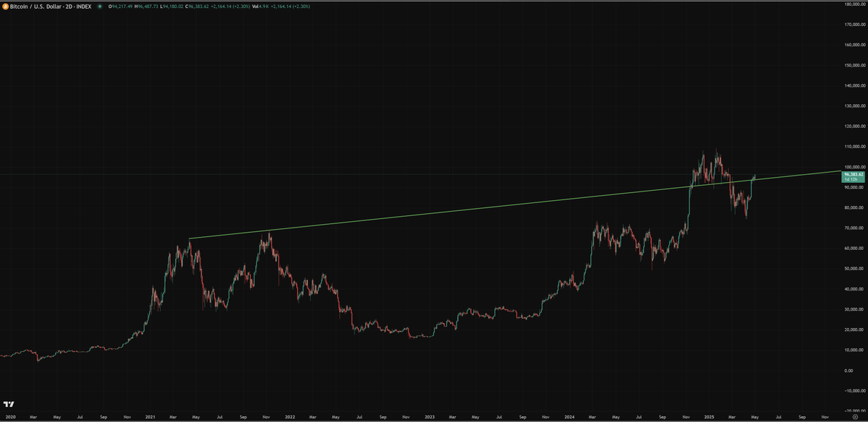Click the green market status dot next to the symbol
The width and height of the screenshot is (868, 422).
pos(99,7)
